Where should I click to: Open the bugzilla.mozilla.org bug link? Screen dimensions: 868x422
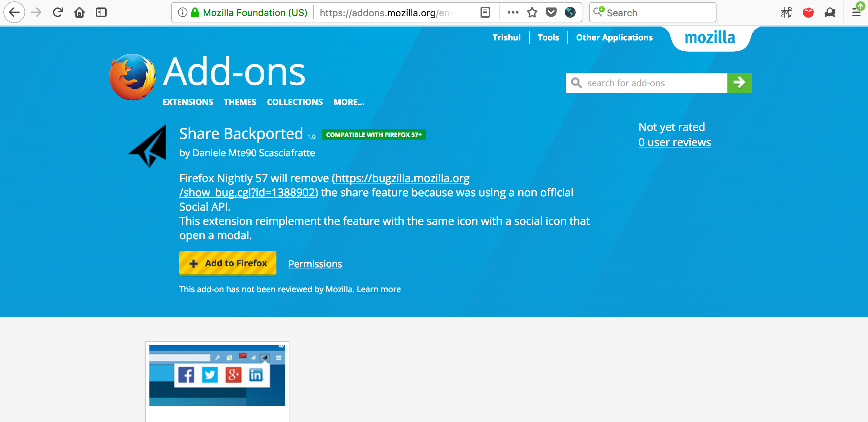tap(324, 185)
